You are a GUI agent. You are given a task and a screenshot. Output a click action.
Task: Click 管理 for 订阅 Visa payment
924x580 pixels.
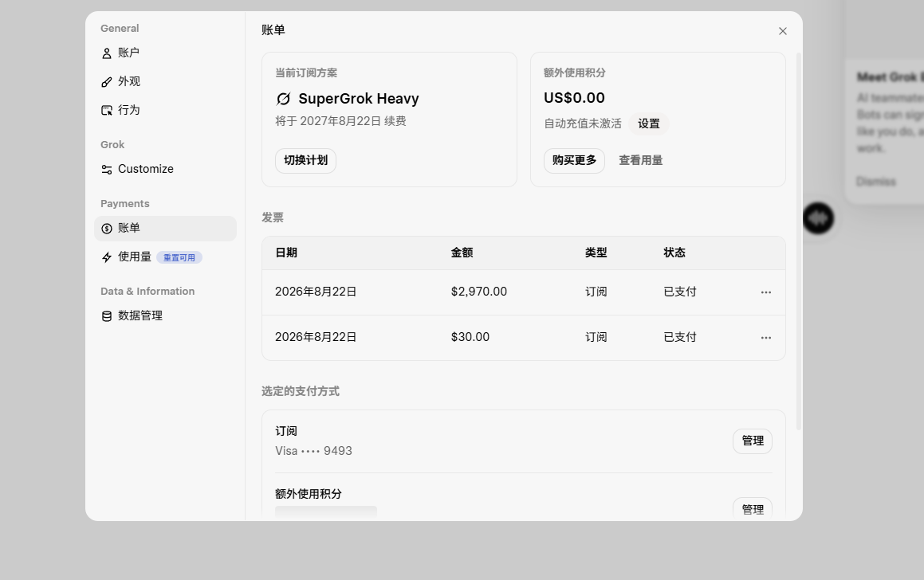[753, 441]
